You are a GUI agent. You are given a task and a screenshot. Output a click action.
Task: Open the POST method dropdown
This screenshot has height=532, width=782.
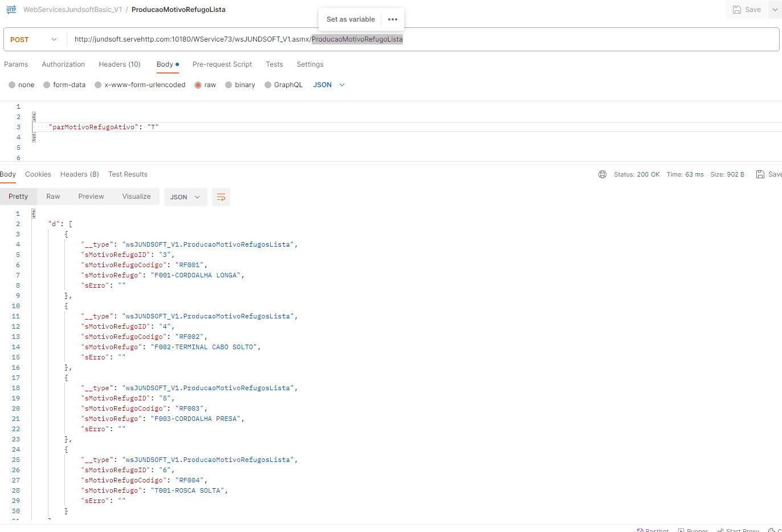point(34,39)
